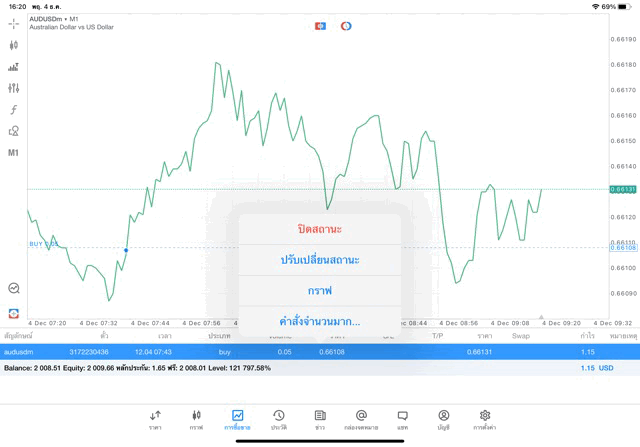Open the drawing objects shapes icon
The image size is (640, 447).
pos(14,131)
